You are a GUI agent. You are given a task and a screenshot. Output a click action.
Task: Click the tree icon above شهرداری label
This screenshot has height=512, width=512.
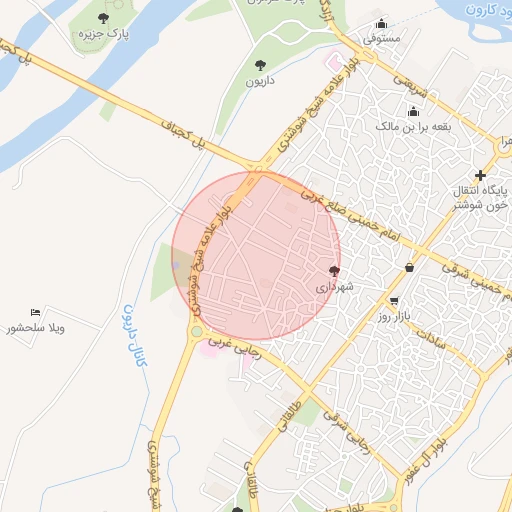334,271
